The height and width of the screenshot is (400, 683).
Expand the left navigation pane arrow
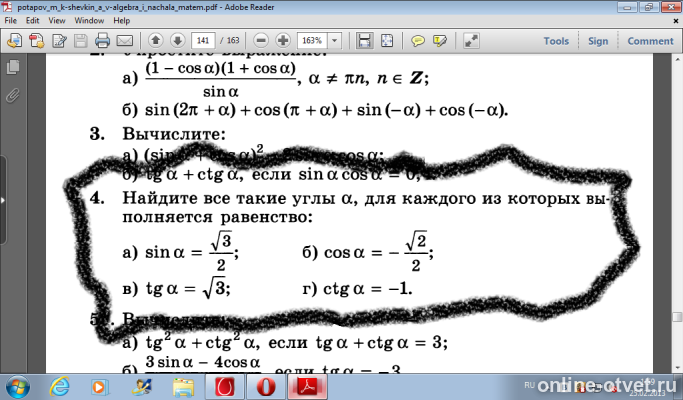click(x=3, y=200)
